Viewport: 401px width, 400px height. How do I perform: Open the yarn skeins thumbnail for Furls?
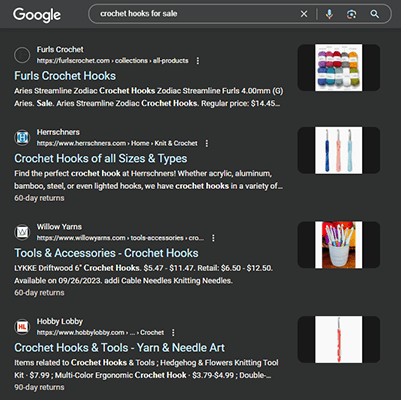339,68
